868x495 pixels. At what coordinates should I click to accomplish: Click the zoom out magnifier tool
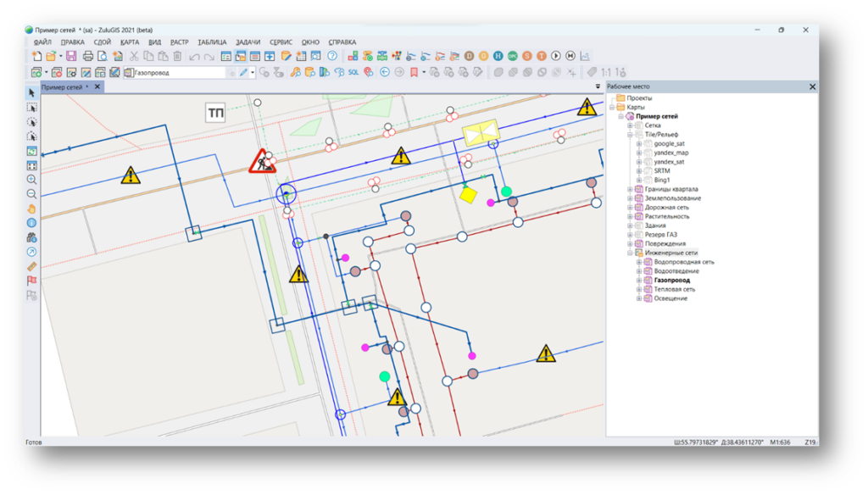click(x=31, y=194)
